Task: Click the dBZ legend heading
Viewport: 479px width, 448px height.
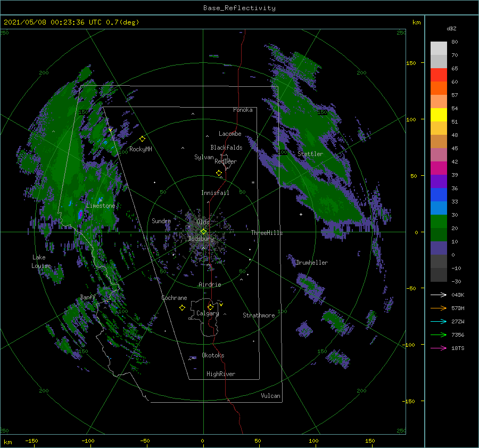Action: point(451,28)
